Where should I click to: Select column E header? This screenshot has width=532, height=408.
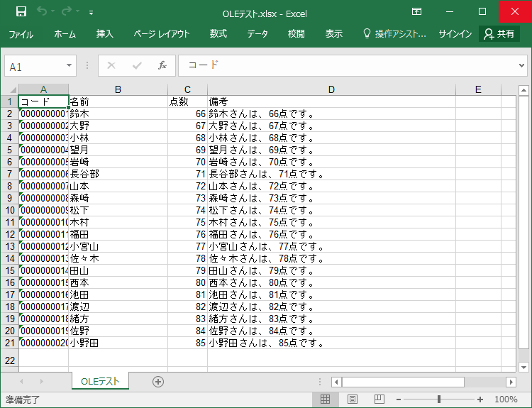point(478,89)
